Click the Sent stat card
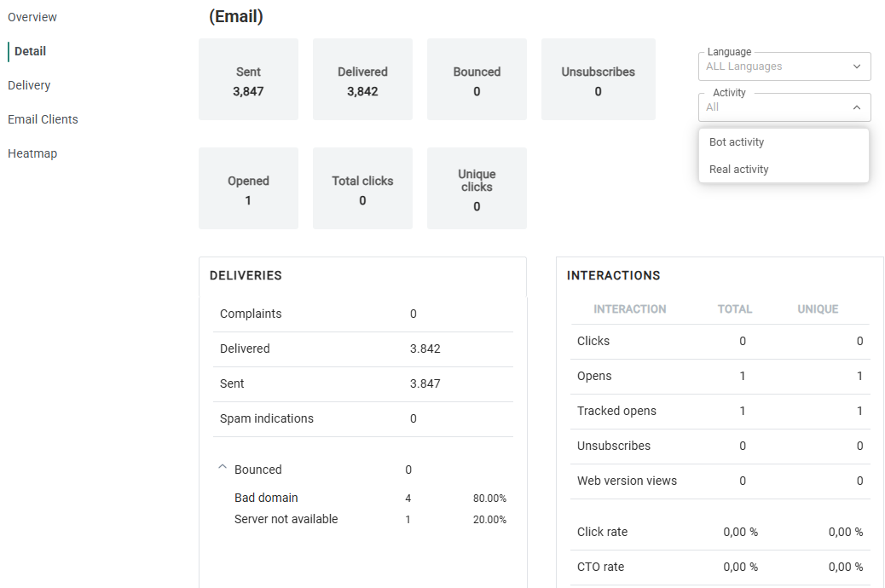This screenshot has width=885, height=588. point(248,80)
